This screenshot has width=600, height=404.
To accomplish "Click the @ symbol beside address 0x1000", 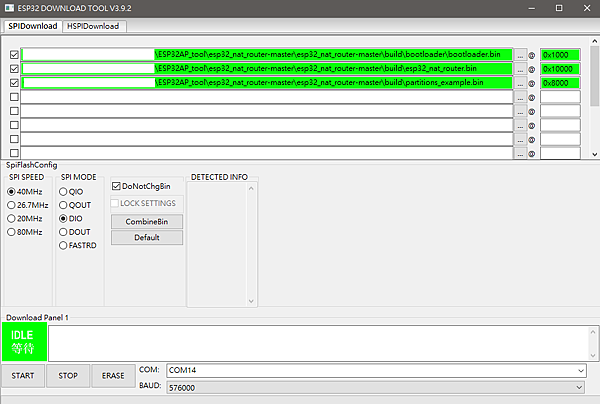I will pos(532,55).
